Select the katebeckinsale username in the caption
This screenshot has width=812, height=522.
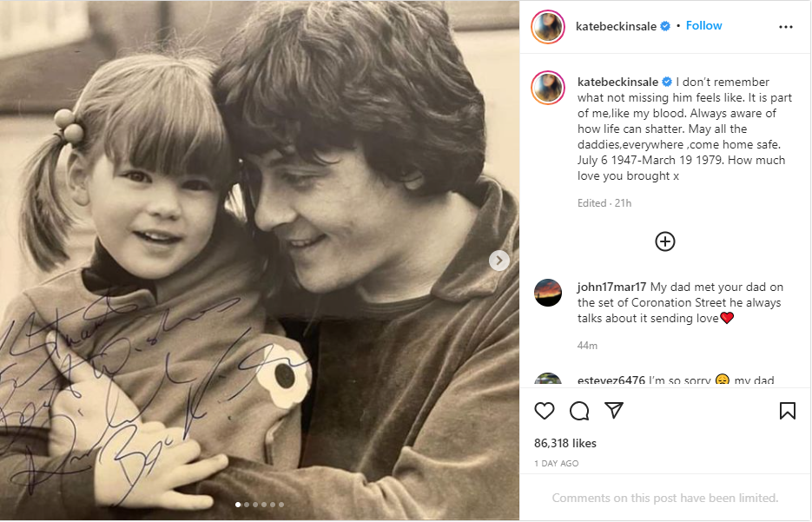tap(617, 82)
